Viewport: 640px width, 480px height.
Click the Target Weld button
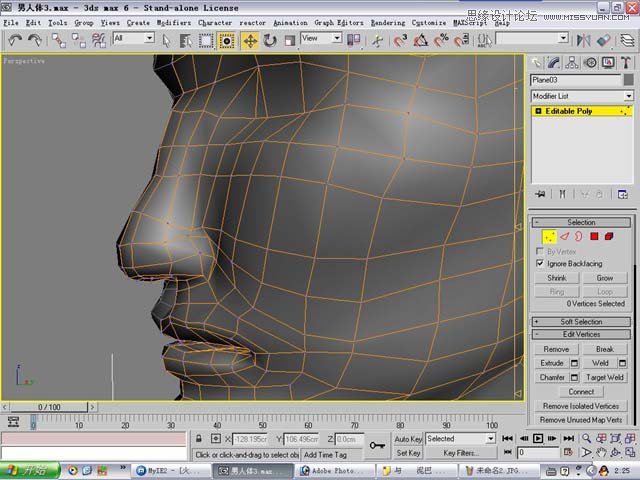[x=605, y=377]
